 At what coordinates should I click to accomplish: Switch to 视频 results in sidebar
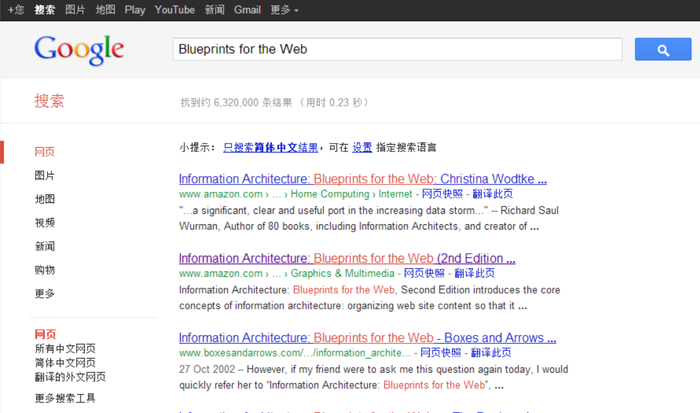[45, 223]
